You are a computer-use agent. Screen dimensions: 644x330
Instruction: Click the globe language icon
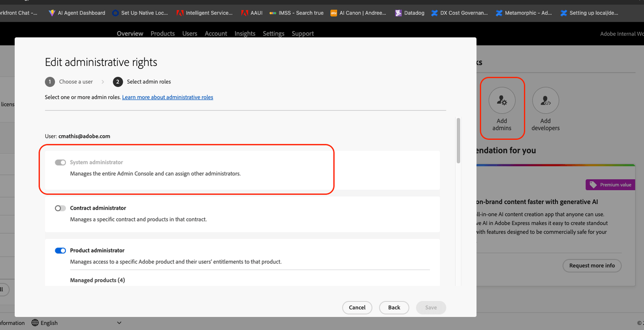(x=35, y=323)
